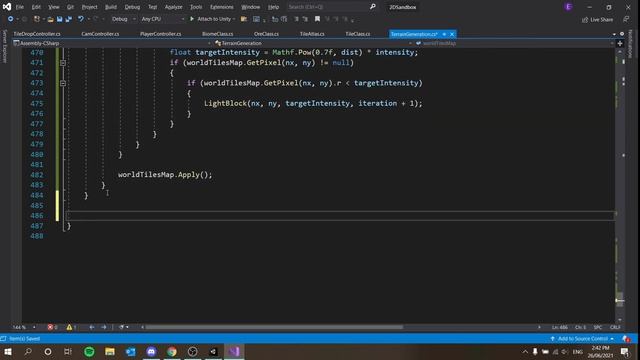Open the worldTilesMap member navigation dropdown

[x=514, y=43]
